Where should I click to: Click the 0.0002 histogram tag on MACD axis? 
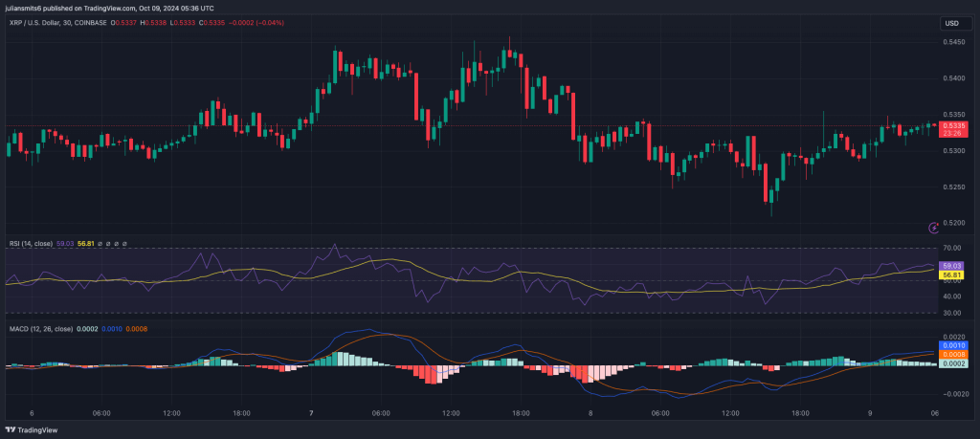click(x=952, y=362)
